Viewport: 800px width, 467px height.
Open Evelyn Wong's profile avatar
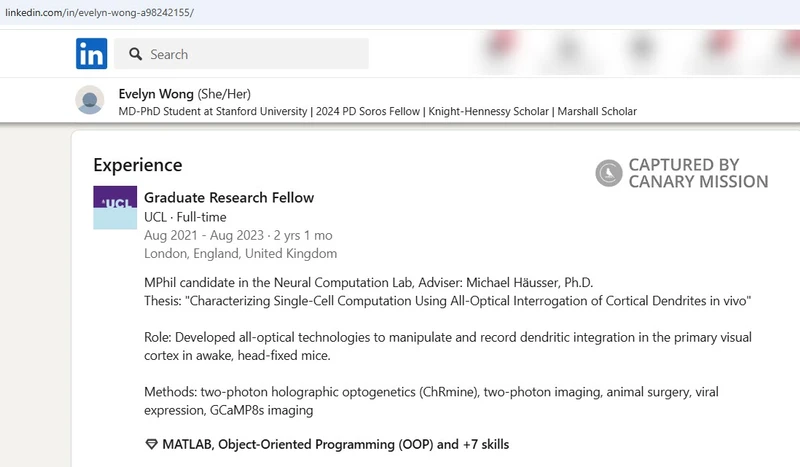coord(90,100)
